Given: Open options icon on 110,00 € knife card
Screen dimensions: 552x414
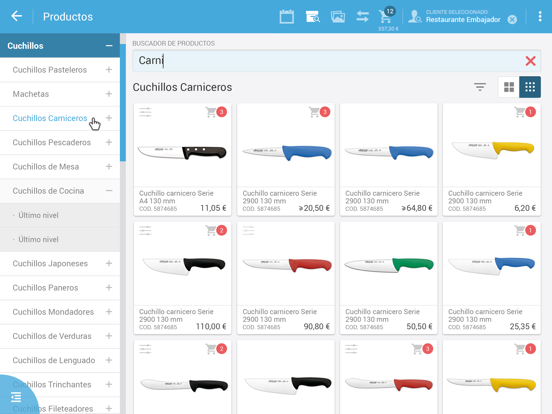Looking at the screenshot, I should click(x=145, y=230).
